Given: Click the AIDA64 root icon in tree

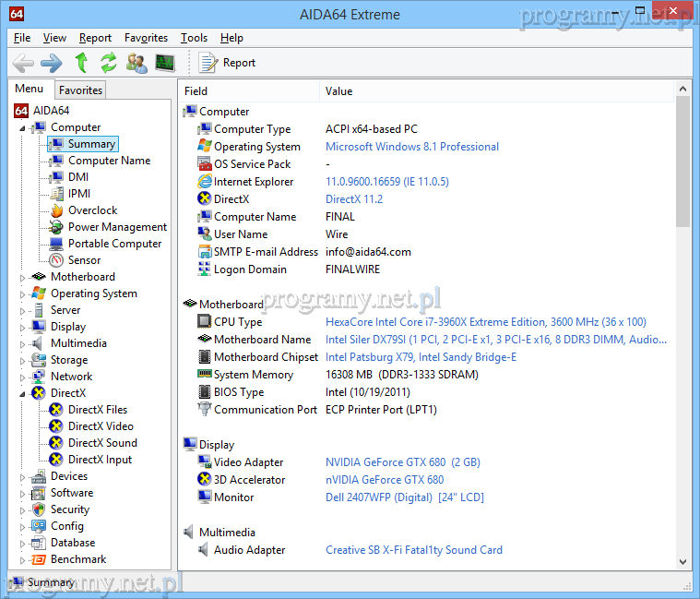Looking at the screenshot, I should [x=21, y=111].
